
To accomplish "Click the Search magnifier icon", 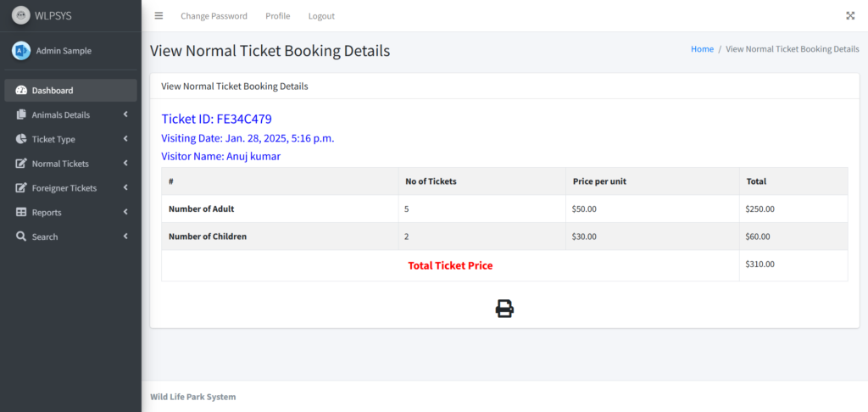I will point(21,237).
